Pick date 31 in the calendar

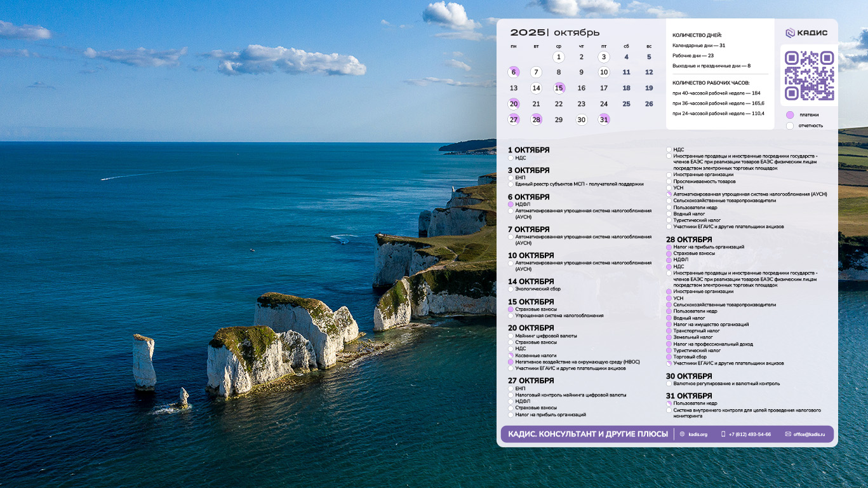click(x=604, y=119)
